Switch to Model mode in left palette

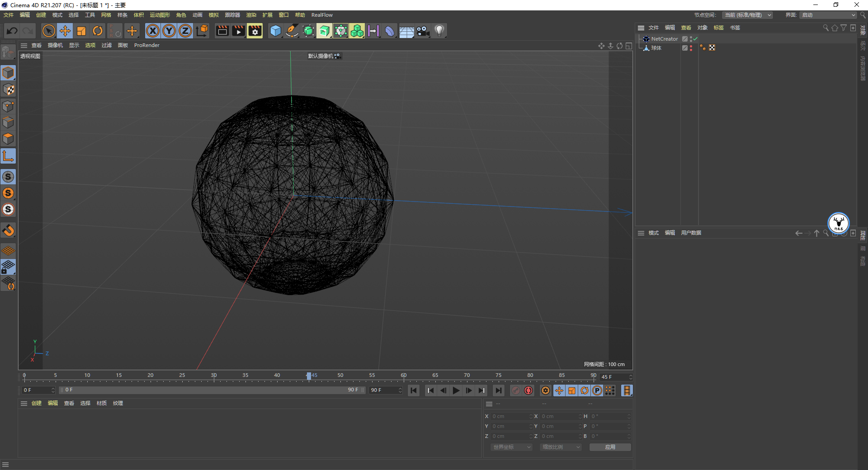8,73
